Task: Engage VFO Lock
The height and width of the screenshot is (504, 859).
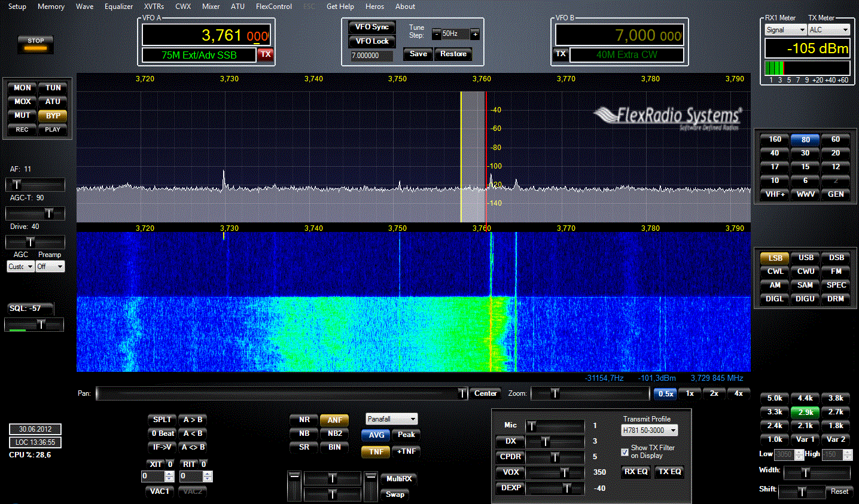Action: tap(372, 41)
